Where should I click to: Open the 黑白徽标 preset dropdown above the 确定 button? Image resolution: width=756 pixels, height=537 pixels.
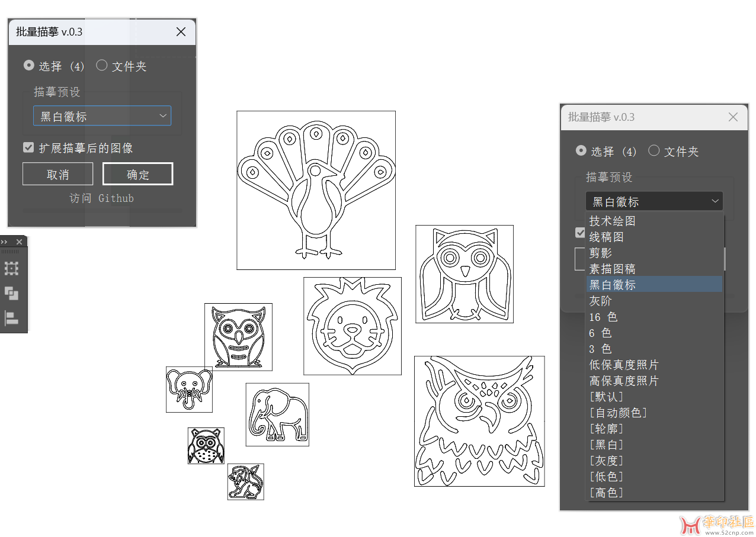pos(102,116)
